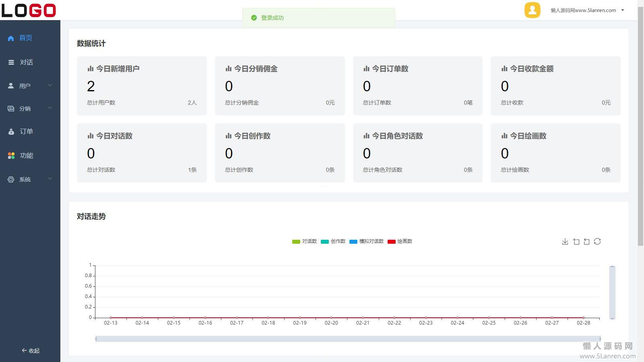Screen dimensions: 644x362
Task: Activate the chart area zoom tool
Action: click(576, 241)
